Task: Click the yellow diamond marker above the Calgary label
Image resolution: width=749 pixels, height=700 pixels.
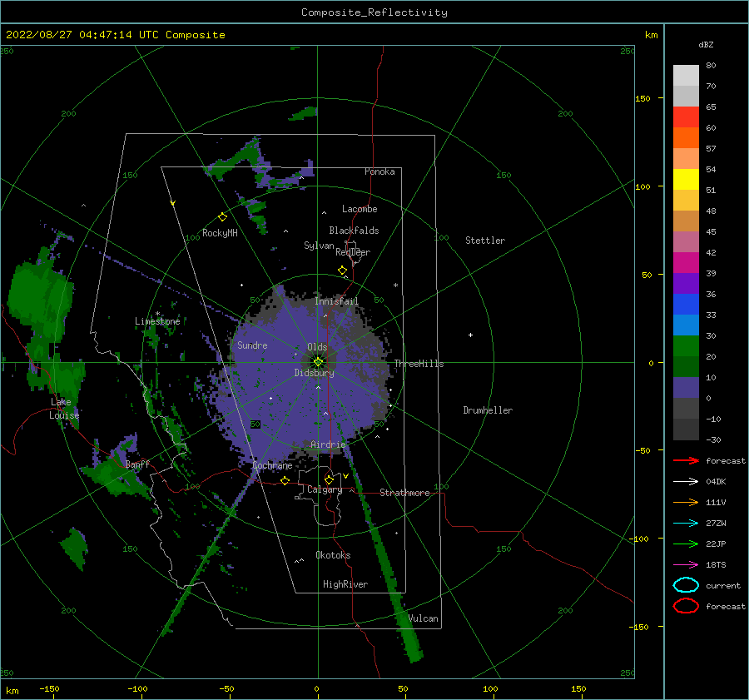Action: [329, 479]
